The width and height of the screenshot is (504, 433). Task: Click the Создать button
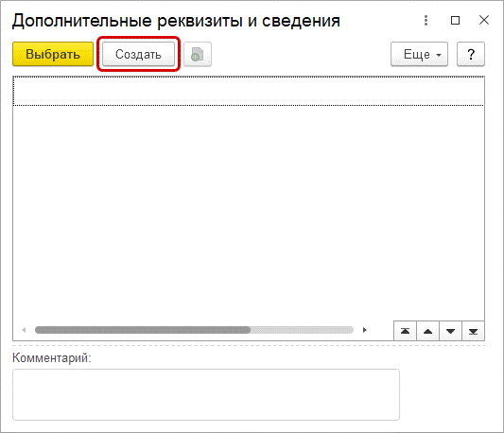coord(139,54)
